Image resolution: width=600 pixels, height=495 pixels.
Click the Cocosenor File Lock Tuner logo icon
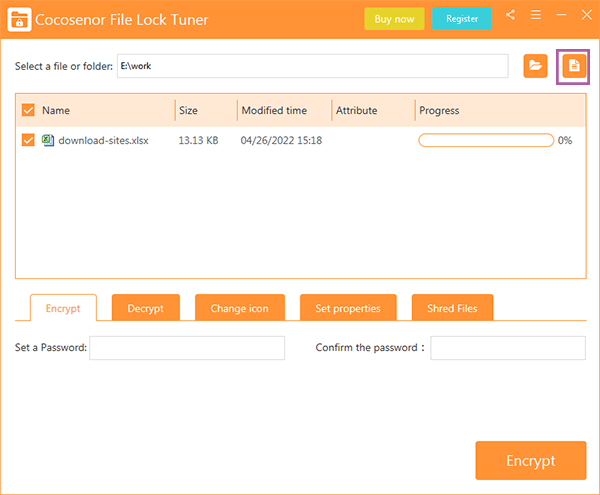click(19, 19)
